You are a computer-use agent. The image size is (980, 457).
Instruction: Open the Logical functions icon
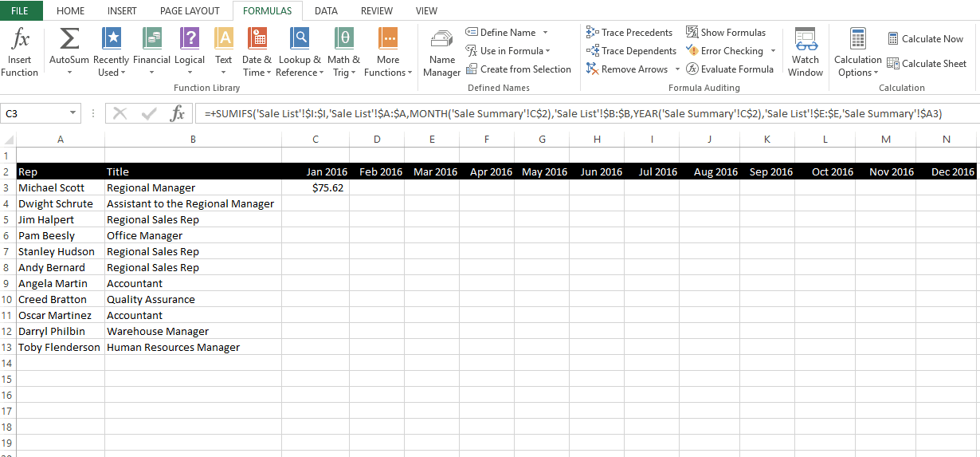tap(190, 38)
